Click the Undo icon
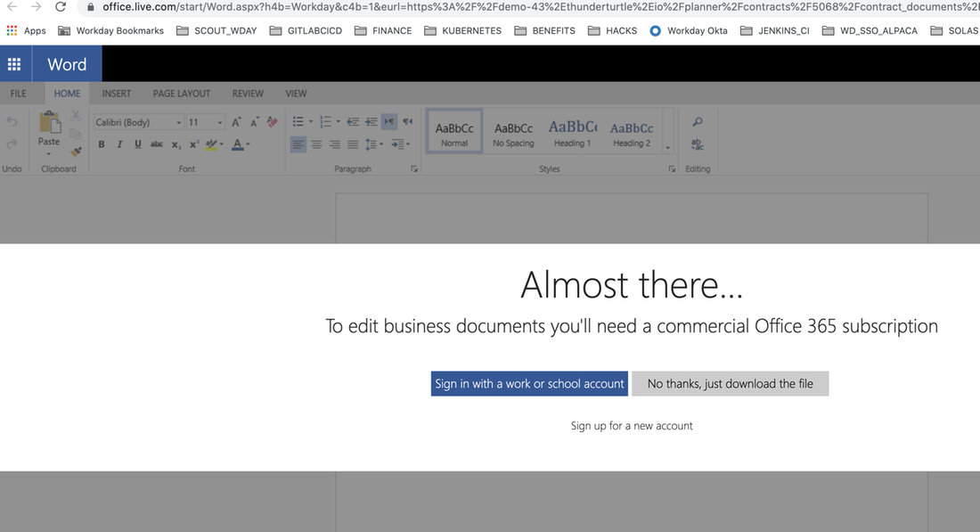 point(12,121)
